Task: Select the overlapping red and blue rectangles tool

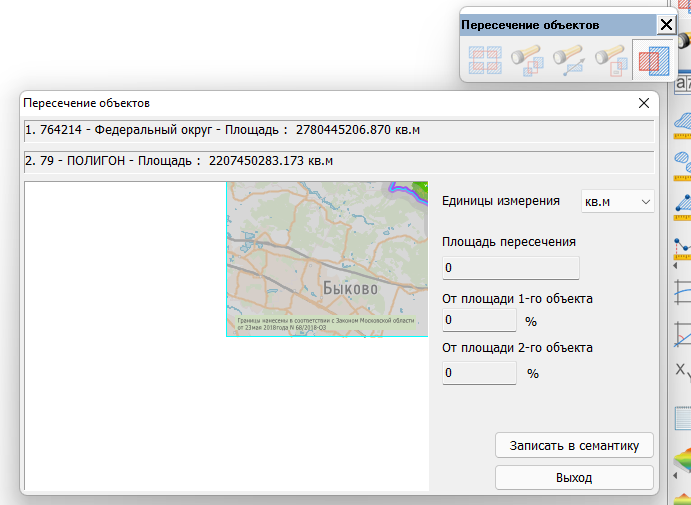Action: [x=653, y=62]
